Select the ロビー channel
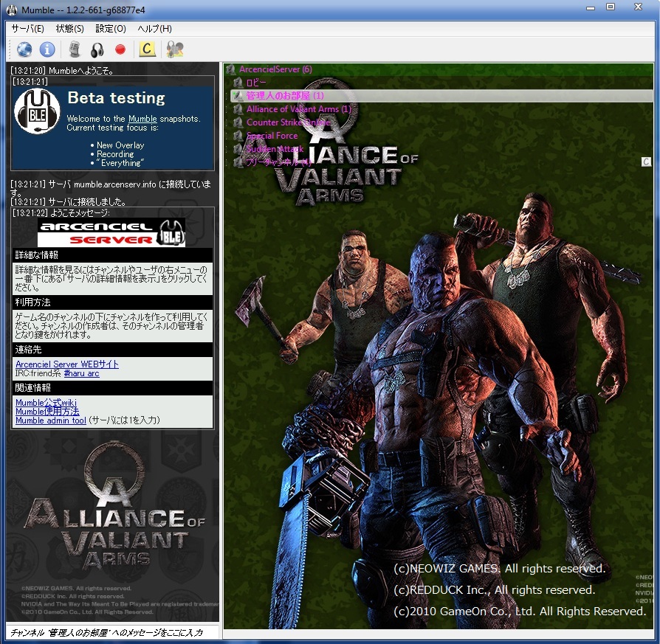The width and height of the screenshot is (660, 644). 256,83
